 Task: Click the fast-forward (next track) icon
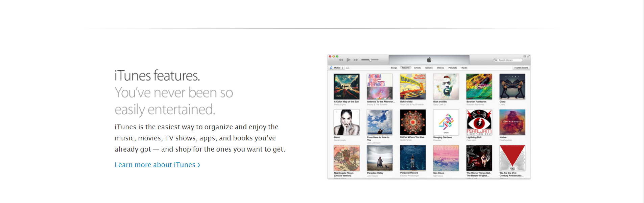coord(356,60)
